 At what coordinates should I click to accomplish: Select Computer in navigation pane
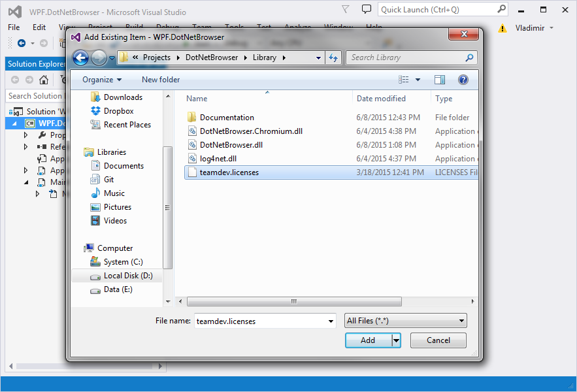pos(108,248)
